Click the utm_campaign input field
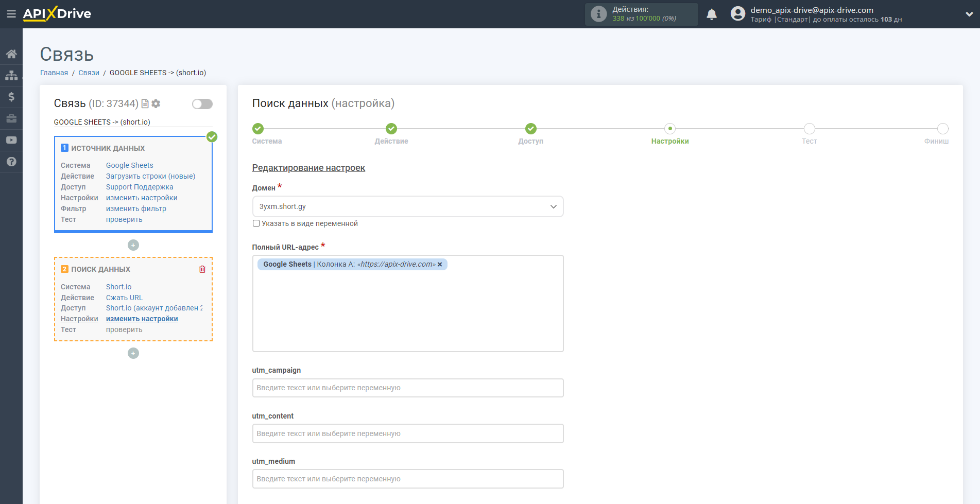The image size is (980, 504). pyautogui.click(x=408, y=388)
